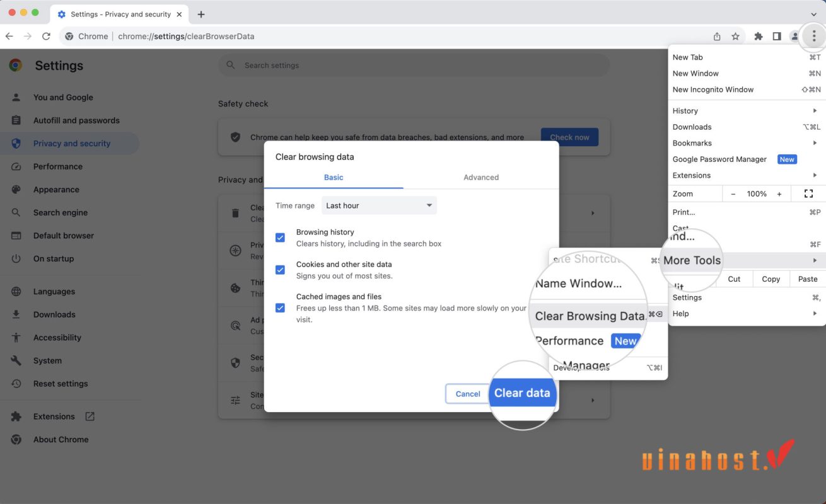Bookmark this page with the star icon
This screenshot has width=826, height=504.
point(735,37)
